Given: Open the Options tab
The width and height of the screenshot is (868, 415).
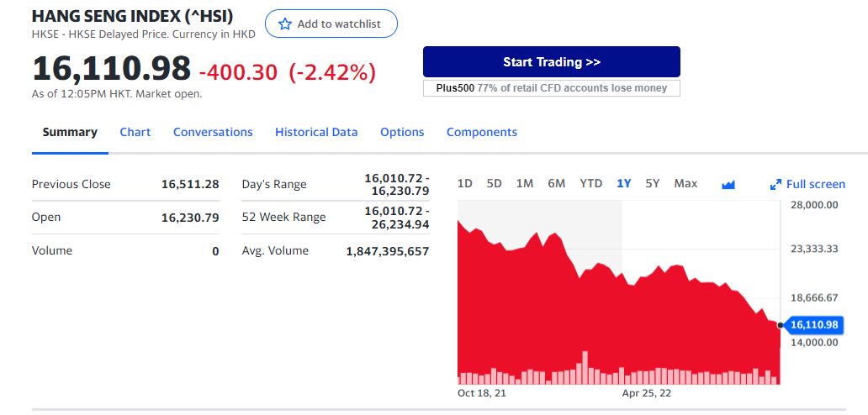Looking at the screenshot, I should [402, 132].
